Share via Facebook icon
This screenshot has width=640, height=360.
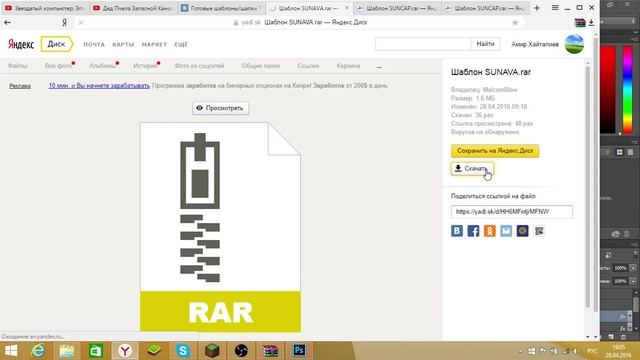[473, 231]
